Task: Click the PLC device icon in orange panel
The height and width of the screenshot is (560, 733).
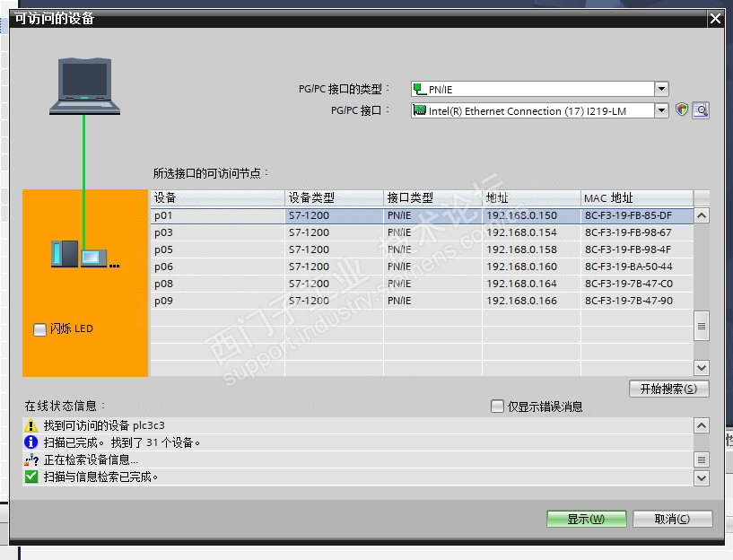Action: tap(65, 254)
